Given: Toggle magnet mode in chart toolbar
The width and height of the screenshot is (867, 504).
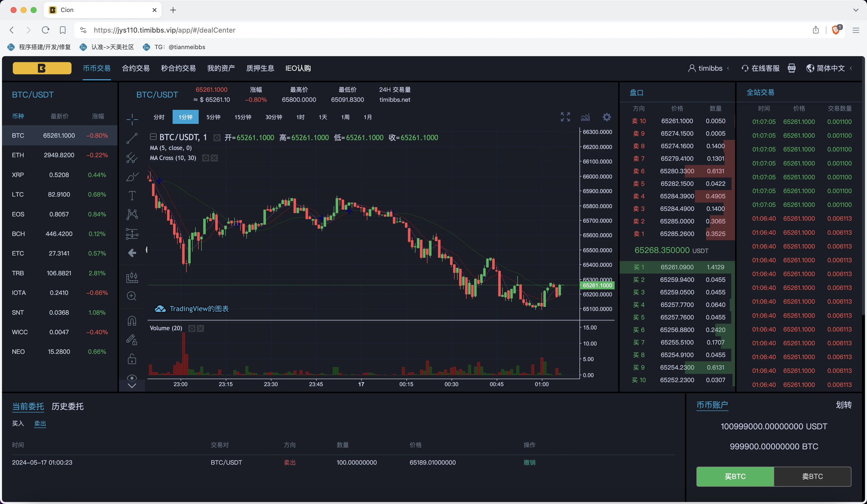Looking at the screenshot, I should point(132,320).
